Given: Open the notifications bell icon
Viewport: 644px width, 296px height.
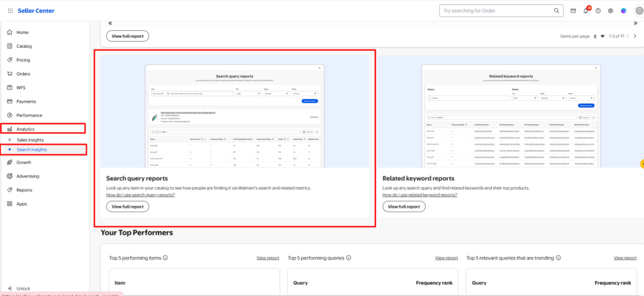Looking at the screenshot, I should pos(586,11).
